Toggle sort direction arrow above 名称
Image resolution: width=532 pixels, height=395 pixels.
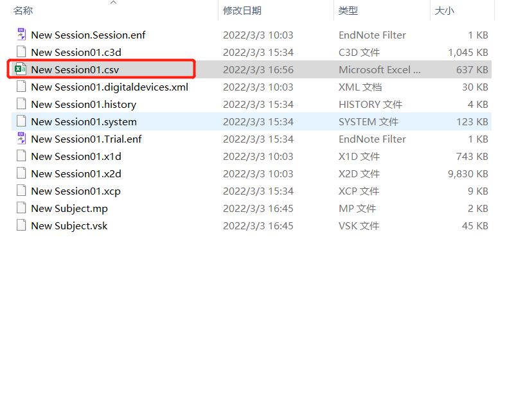pos(113,3)
